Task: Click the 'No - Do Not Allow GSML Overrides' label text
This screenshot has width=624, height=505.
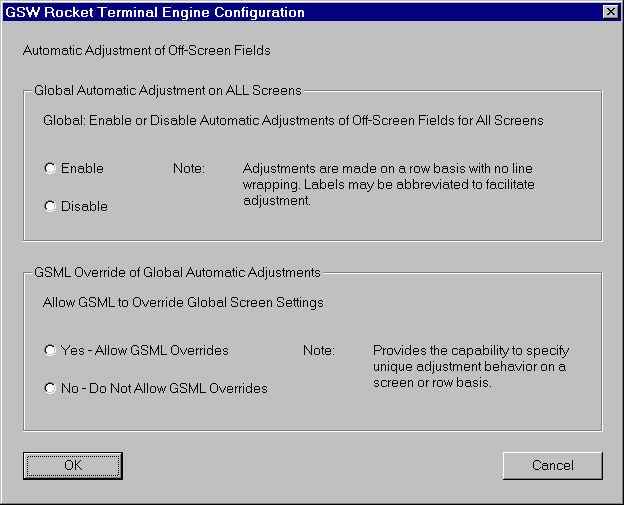Action: point(164,388)
